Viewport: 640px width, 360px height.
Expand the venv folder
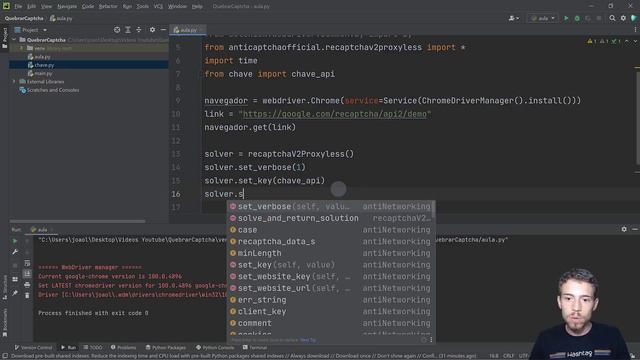(22, 48)
